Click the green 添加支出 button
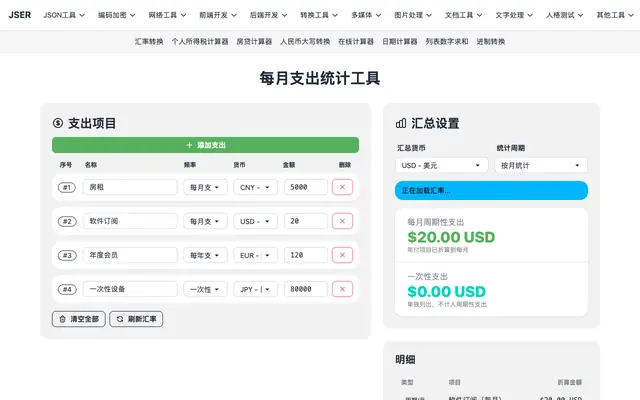This screenshot has height=400, width=640. [x=205, y=145]
